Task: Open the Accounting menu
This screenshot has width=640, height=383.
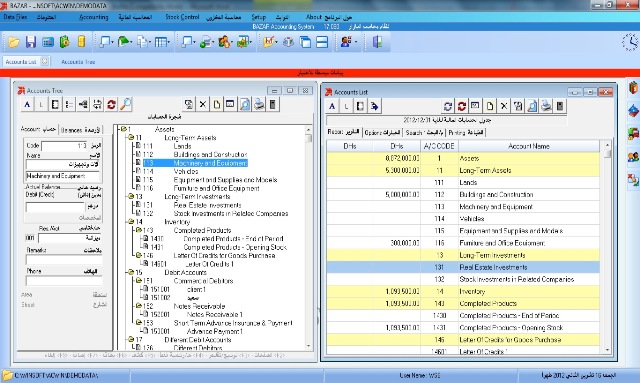Action: (93, 17)
